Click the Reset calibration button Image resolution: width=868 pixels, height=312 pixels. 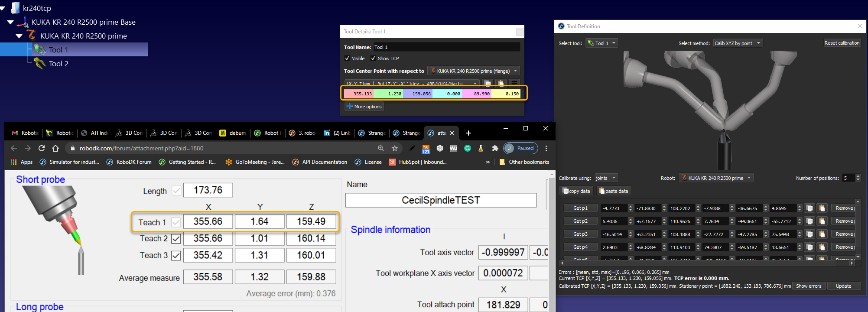(842, 43)
